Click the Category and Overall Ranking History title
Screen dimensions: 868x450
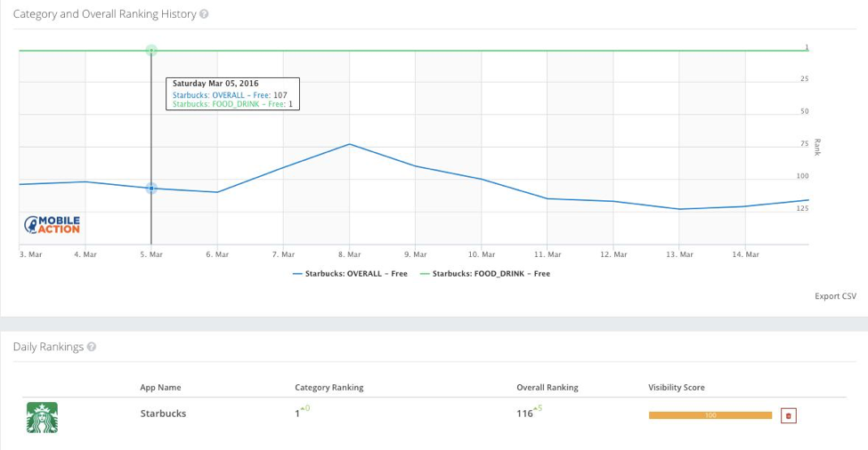pyautogui.click(x=105, y=14)
